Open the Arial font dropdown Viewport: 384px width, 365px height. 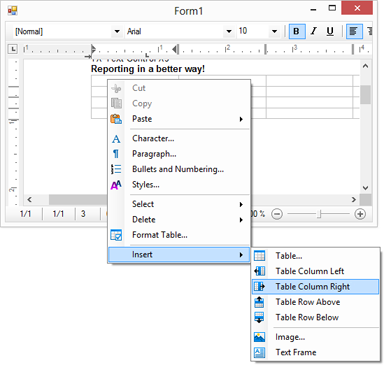tap(229, 32)
